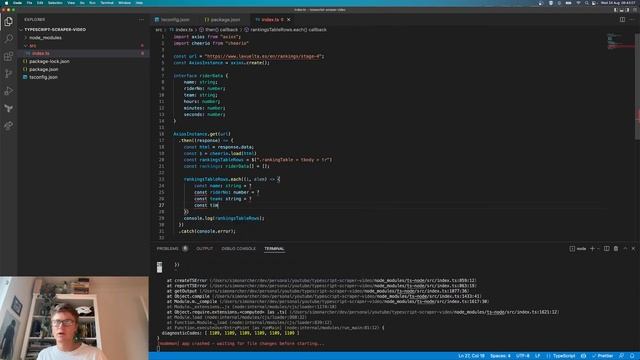Close the terminal panel

[633, 249]
